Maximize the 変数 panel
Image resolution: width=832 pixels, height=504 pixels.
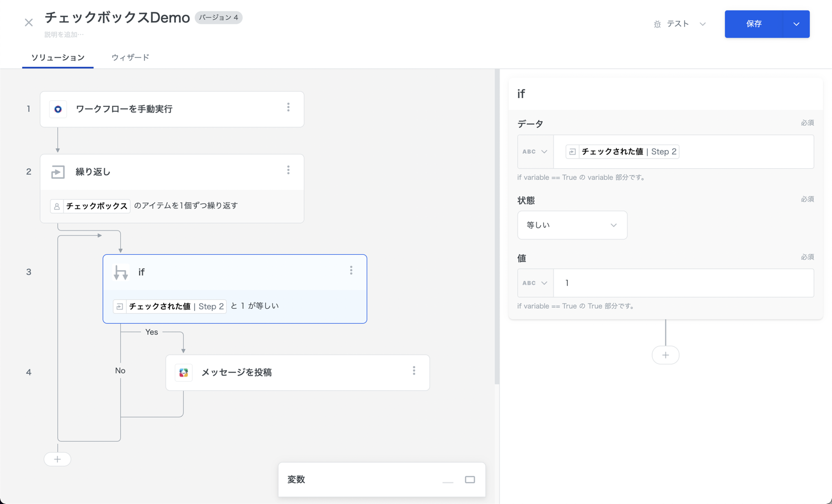(x=470, y=480)
